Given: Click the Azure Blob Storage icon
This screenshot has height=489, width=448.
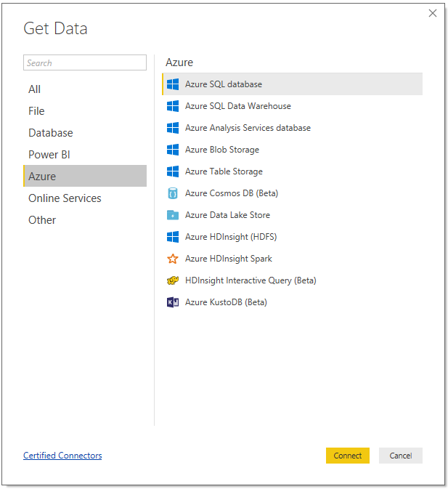Looking at the screenshot, I should [173, 150].
